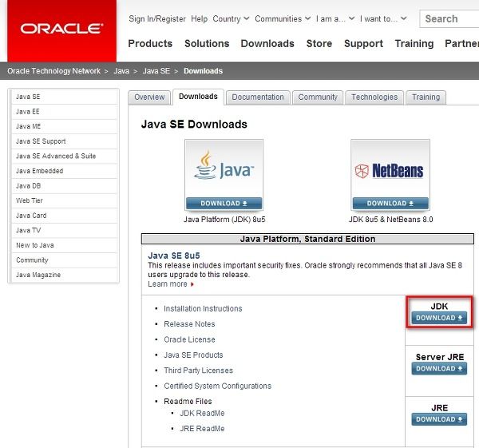Open the Training main menu

coord(414,43)
